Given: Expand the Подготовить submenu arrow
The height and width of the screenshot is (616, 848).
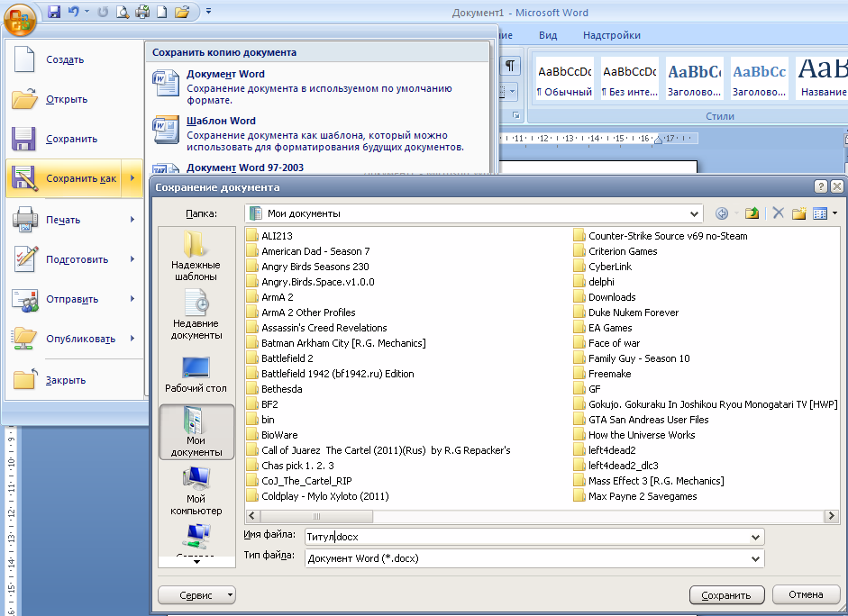Looking at the screenshot, I should click(132, 258).
